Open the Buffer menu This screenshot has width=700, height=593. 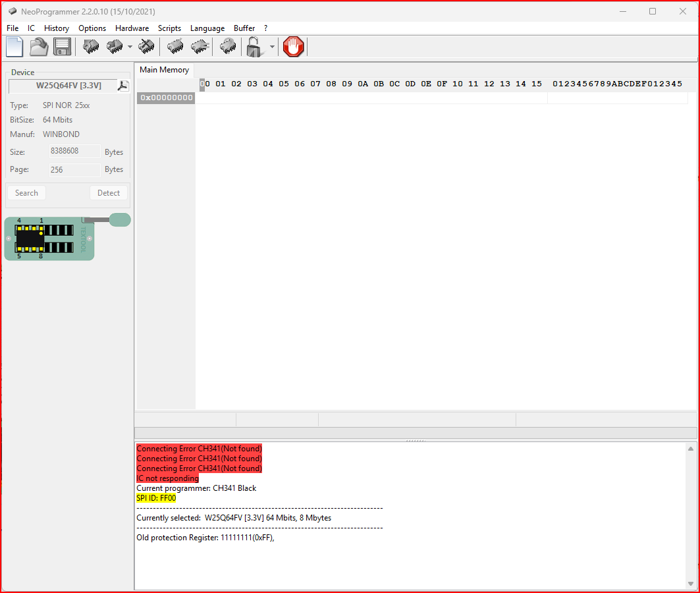(244, 28)
